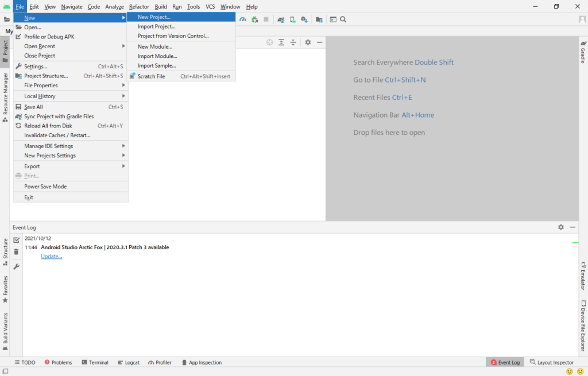
Task: Click the trash icon in Event Log
Action: pos(16,251)
